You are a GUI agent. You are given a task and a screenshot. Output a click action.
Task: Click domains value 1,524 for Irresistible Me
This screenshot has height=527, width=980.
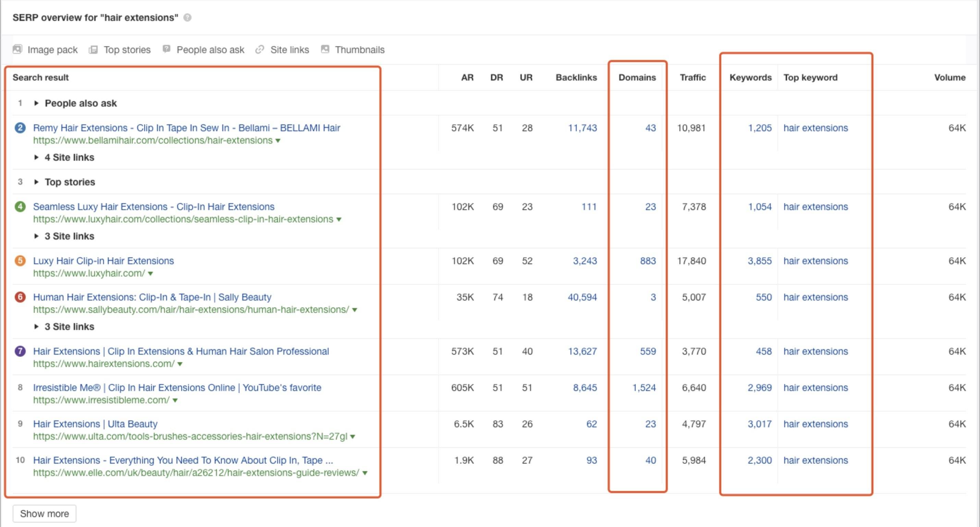click(644, 387)
